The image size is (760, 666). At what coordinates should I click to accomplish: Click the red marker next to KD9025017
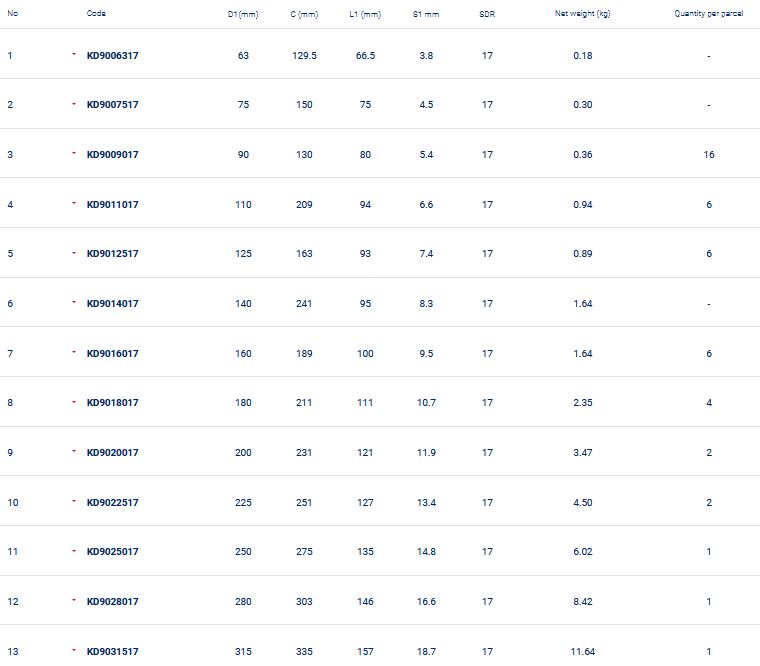pyautogui.click(x=74, y=551)
